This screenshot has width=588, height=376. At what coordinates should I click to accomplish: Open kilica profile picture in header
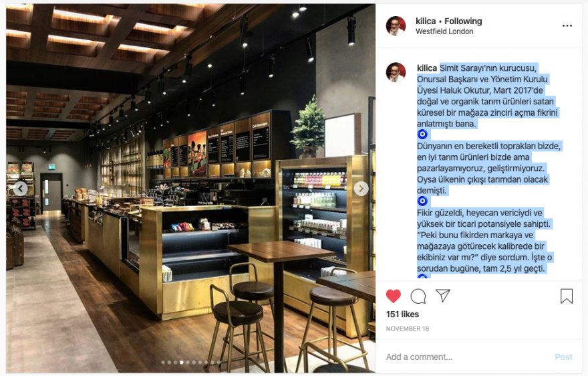(x=396, y=26)
